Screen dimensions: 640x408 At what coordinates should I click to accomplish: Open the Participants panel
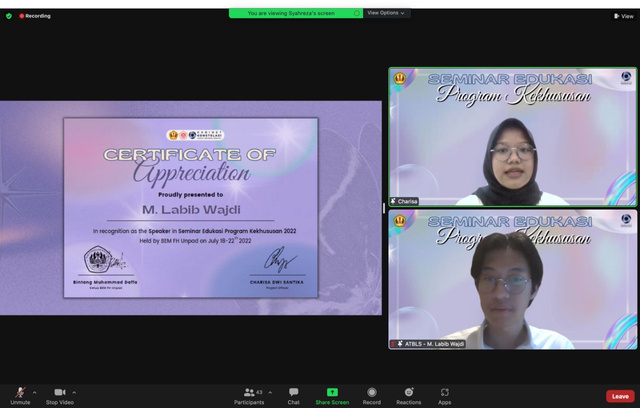[251, 393]
